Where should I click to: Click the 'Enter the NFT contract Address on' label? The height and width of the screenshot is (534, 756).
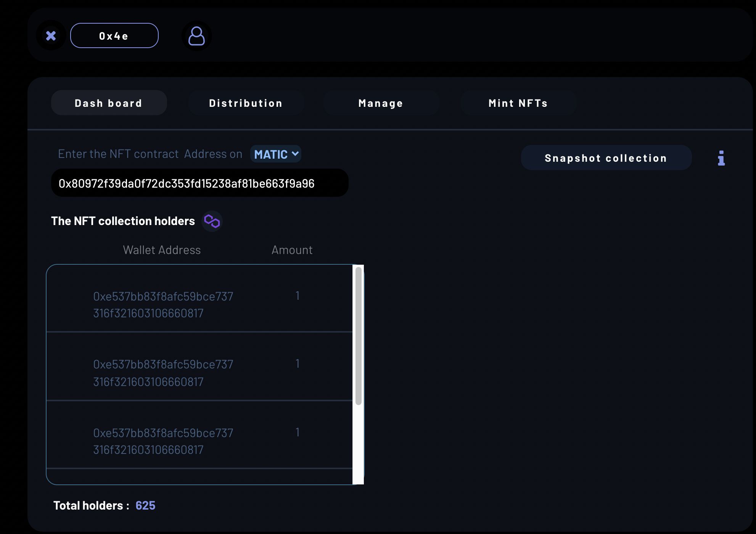[150, 154]
